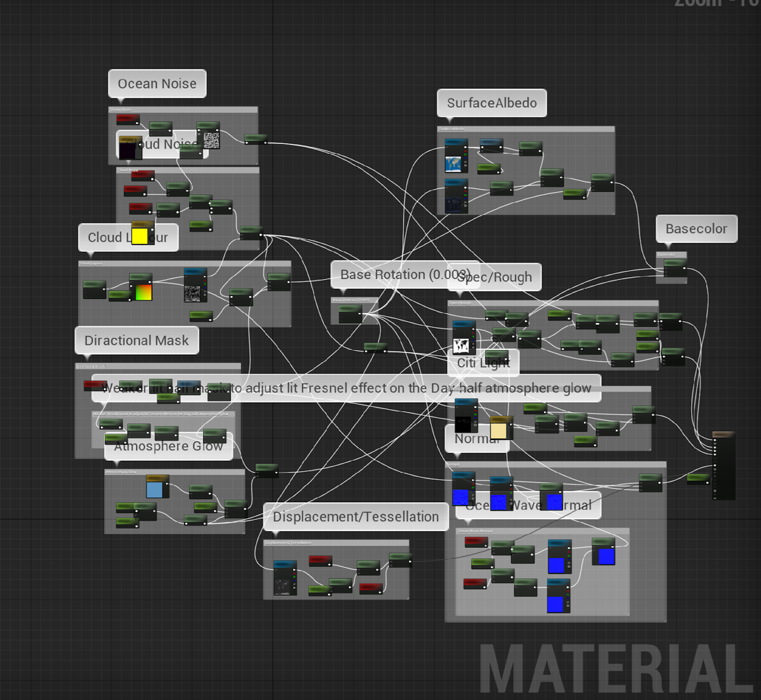The image size is (761, 700).
Task: Select the dark texture node below the Earth map
Action: click(x=456, y=197)
